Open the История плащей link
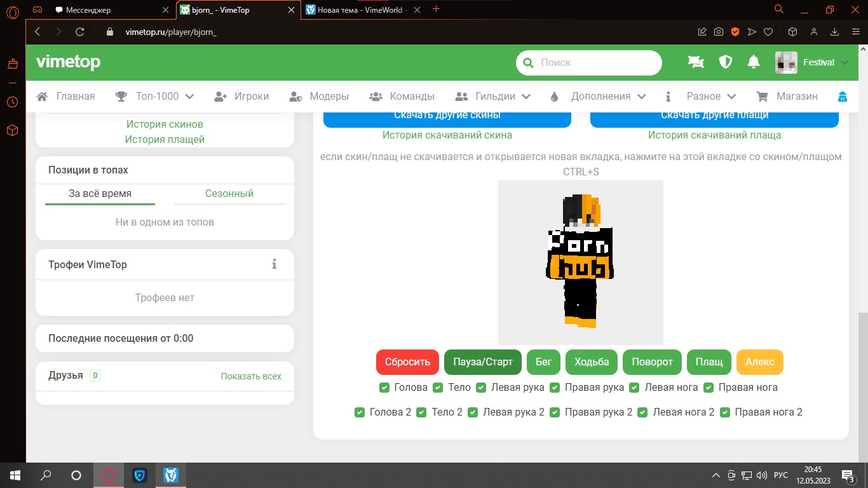 [165, 139]
